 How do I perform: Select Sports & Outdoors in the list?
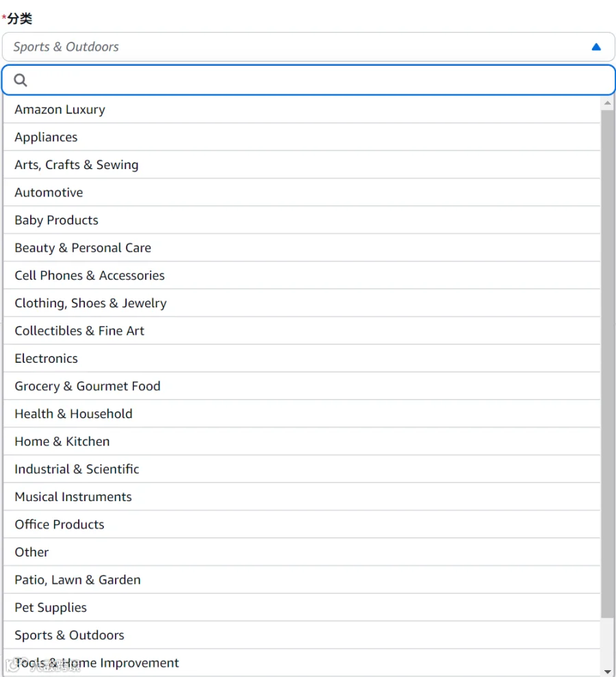click(302, 635)
